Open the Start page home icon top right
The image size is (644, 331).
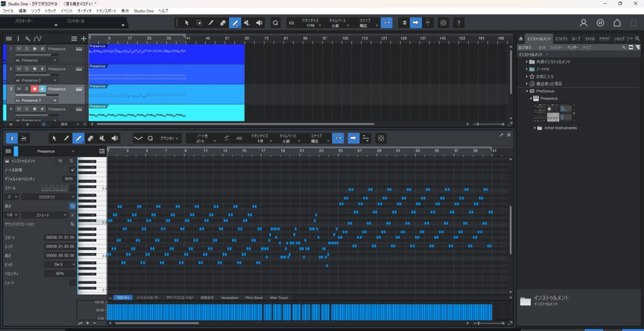[617, 23]
